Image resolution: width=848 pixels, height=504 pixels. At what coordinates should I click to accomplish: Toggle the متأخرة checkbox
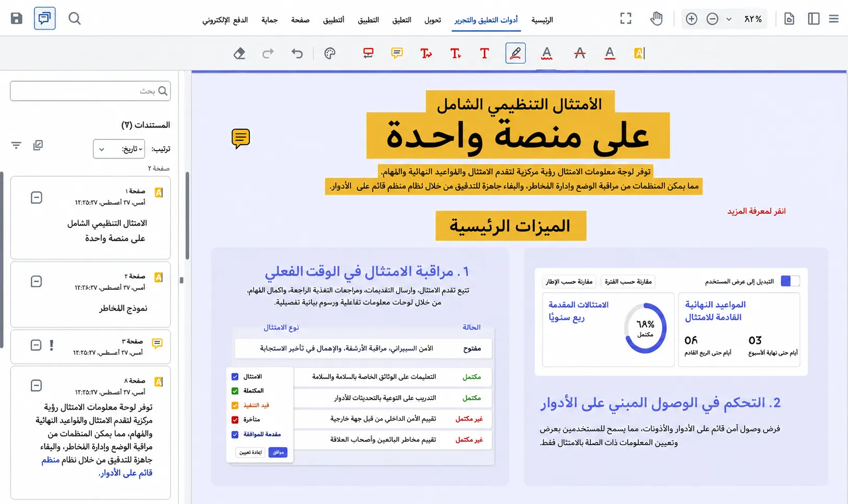click(235, 419)
